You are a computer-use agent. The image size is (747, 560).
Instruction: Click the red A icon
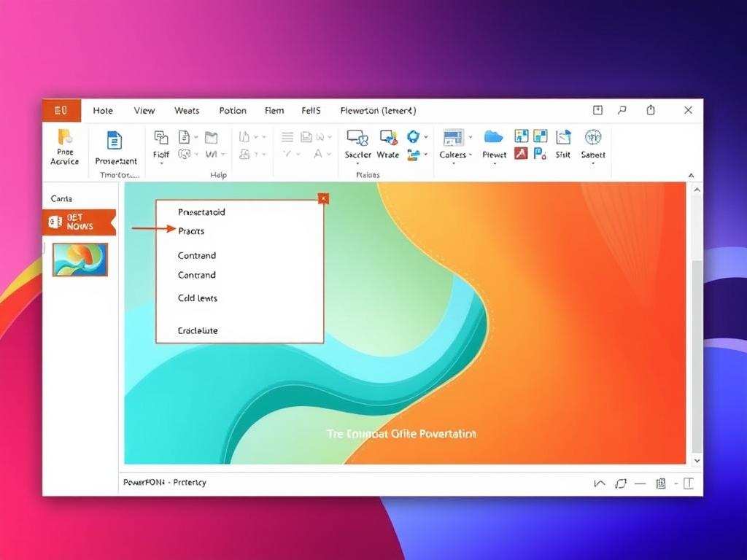(521, 153)
